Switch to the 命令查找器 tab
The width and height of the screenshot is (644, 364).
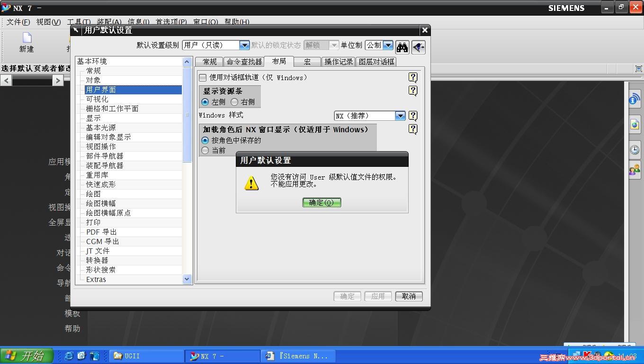pyautogui.click(x=244, y=62)
